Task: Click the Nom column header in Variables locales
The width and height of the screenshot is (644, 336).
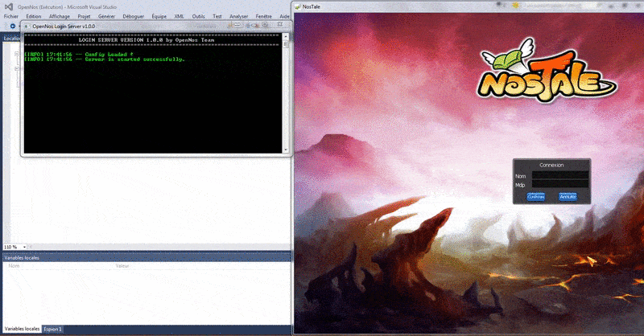Action: (x=14, y=265)
